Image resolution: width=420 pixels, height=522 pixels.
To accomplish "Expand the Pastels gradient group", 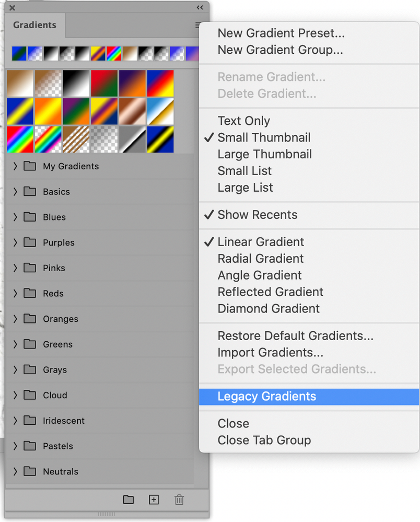I will pos(15,446).
